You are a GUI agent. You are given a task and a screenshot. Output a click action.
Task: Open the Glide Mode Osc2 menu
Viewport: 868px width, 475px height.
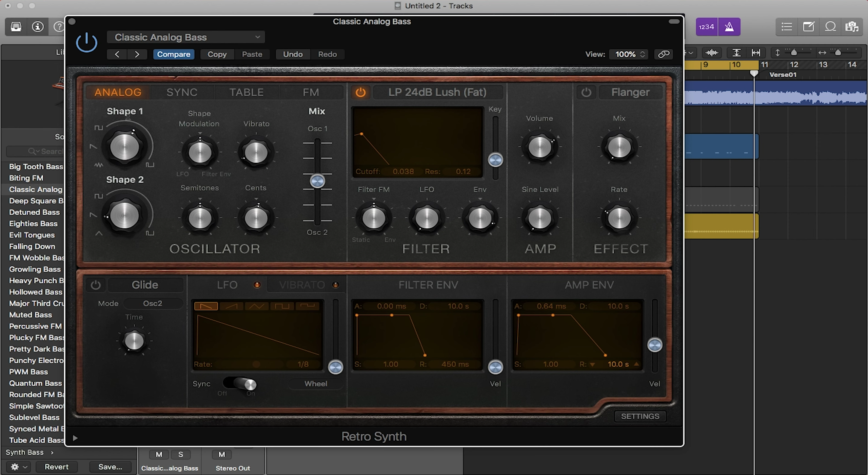(153, 303)
